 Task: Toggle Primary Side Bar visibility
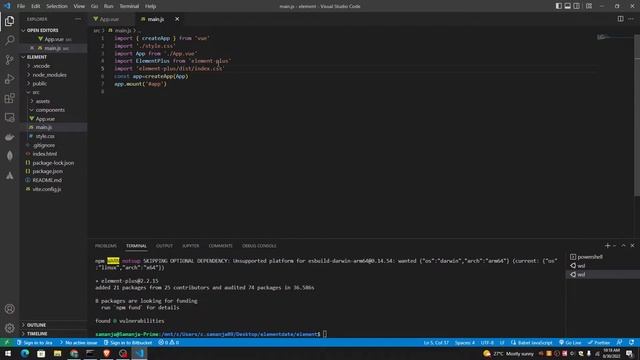click(x=558, y=6)
